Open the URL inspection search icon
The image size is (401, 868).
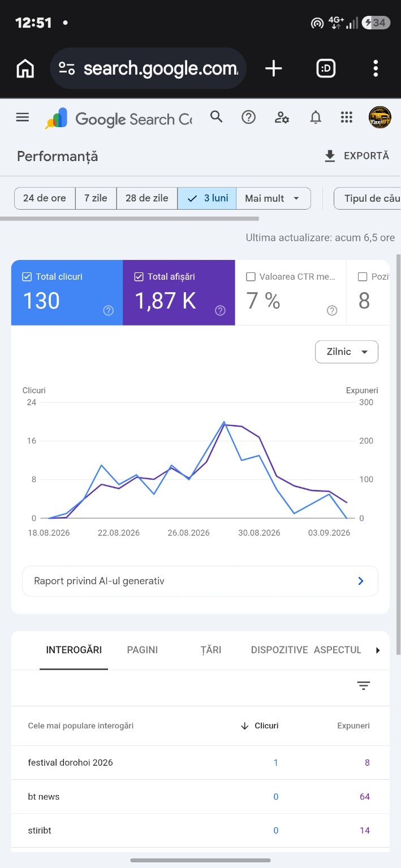tap(216, 117)
